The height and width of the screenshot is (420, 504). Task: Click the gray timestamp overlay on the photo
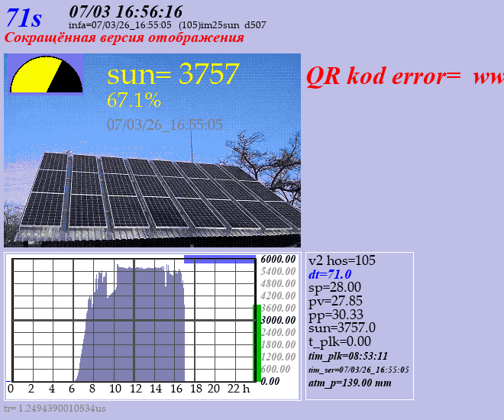[165, 124]
